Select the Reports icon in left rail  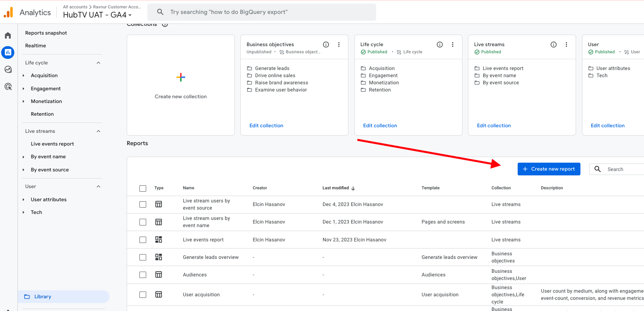click(8, 52)
